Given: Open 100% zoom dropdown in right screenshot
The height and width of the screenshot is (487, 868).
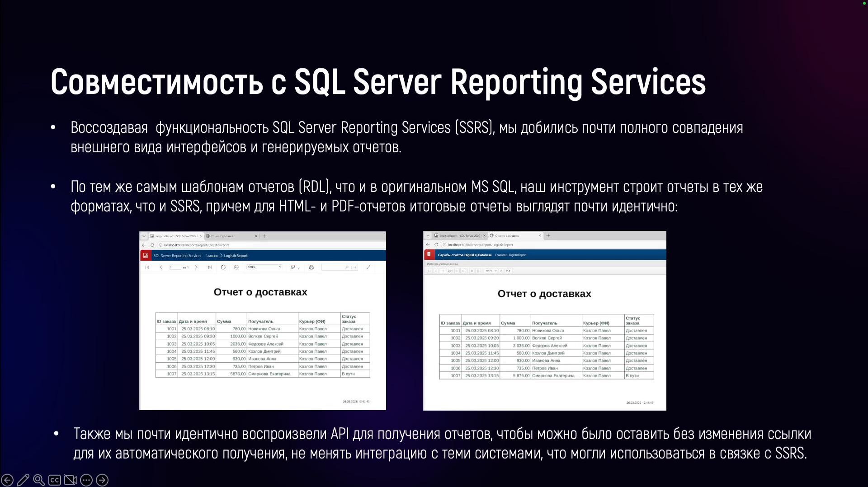Looking at the screenshot, I should pos(491,271).
